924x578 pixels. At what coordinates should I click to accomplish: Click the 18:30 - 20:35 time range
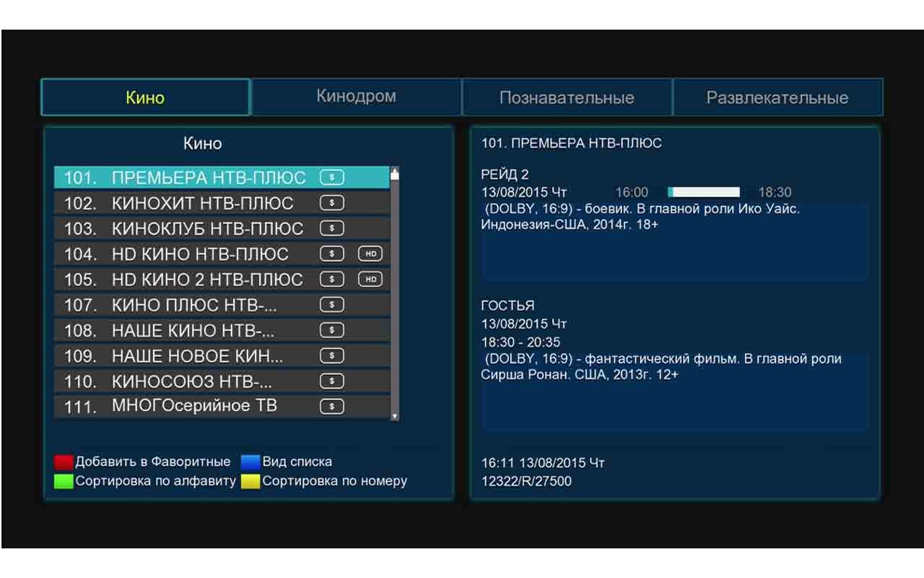point(520,342)
